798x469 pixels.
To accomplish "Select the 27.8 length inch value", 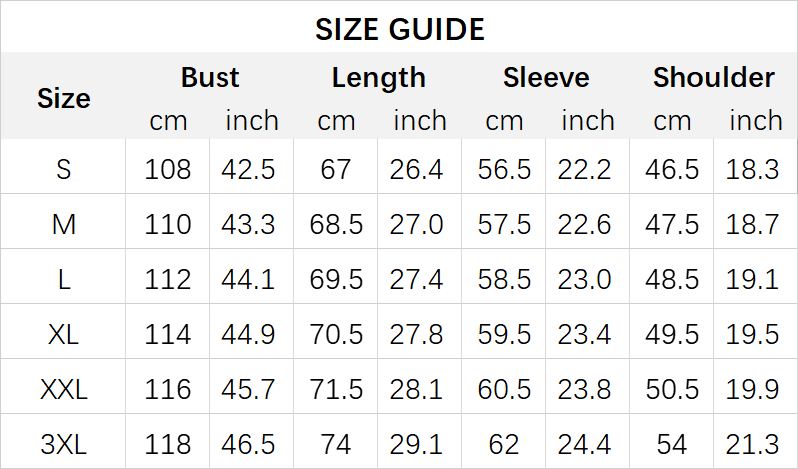I will [419, 334].
